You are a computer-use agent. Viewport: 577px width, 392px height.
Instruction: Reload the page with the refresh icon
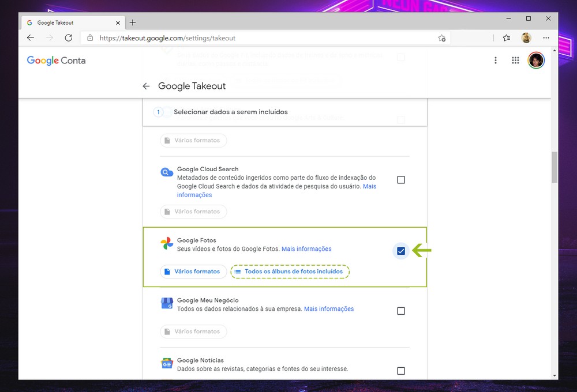pyautogui.click(x=68, y=38)
